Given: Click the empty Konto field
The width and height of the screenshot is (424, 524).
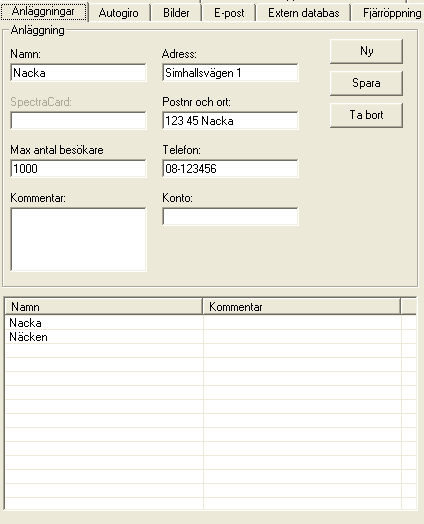Looking at the screenshot, I should (x=230, y=217).
